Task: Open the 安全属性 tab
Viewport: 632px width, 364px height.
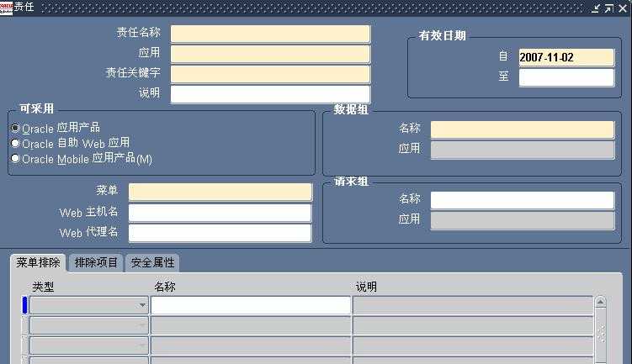Action: point(151,263)
